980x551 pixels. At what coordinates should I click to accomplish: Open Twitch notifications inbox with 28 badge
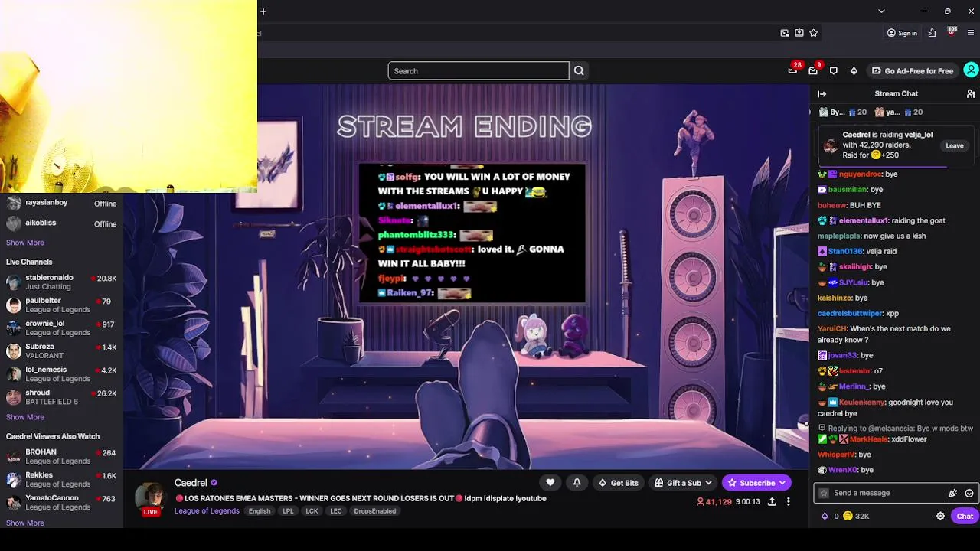793,70
